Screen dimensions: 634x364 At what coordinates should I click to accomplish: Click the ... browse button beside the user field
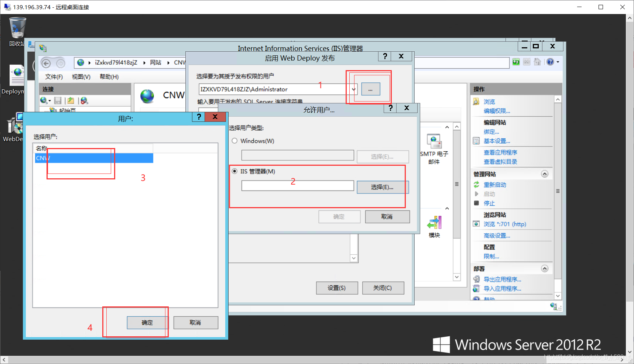pos(370,89)
